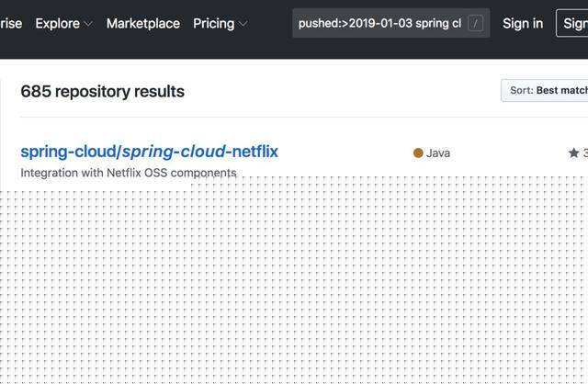Screen dimensions: 588x384
Task: Click the slash shortcut icon in search box
Action: (x=475, y=23)
